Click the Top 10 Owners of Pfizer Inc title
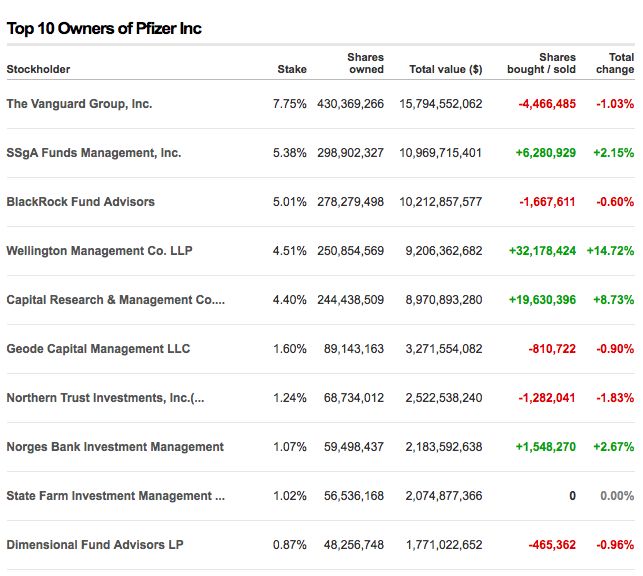The width and height of the screenshot is (643, 576). (x=104, y=28)
